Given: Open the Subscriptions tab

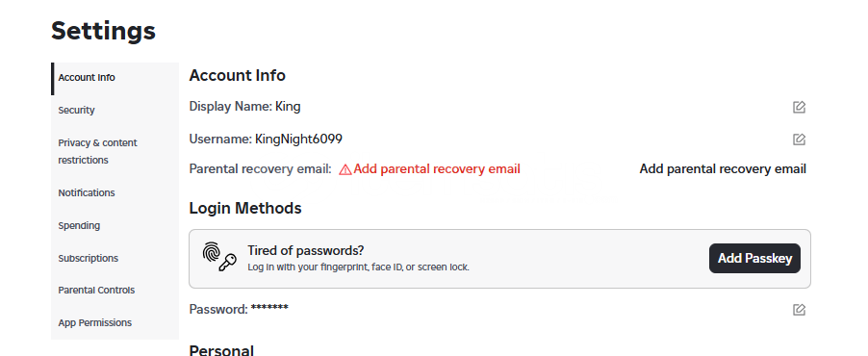Looking at the screenshot, I should coord(115,258).
